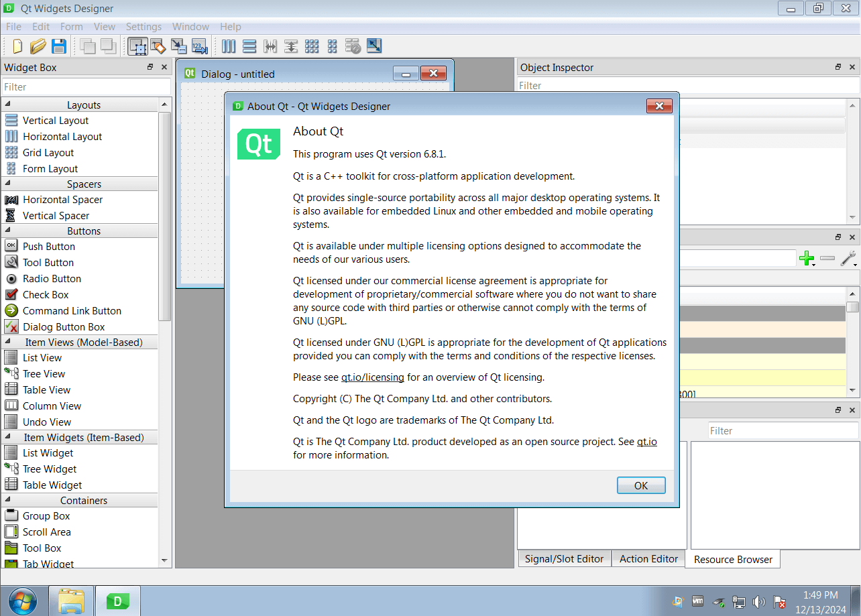861x616 pixels.
Task: Open the wrench configure dropdown
Action: point(848,259)
